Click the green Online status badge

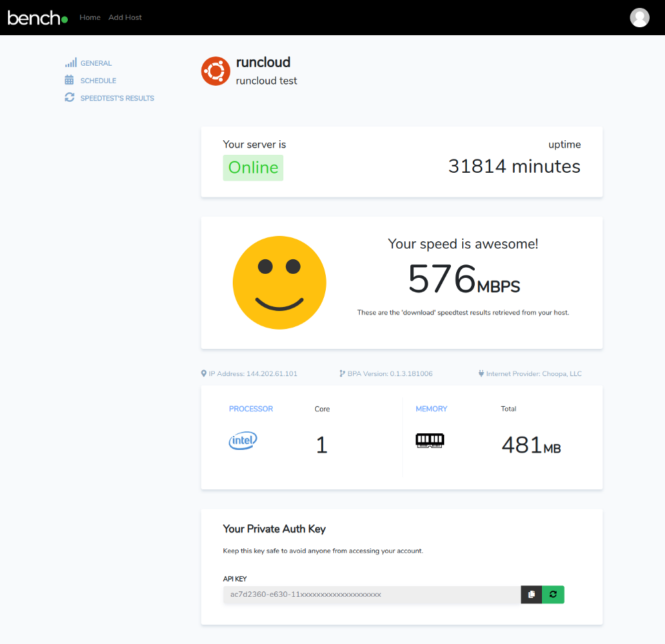coord(253,168)
